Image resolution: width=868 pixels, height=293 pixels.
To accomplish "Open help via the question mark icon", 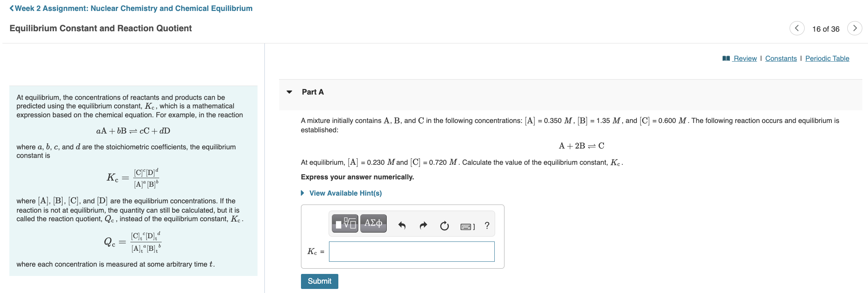I will tap(487, 226).
